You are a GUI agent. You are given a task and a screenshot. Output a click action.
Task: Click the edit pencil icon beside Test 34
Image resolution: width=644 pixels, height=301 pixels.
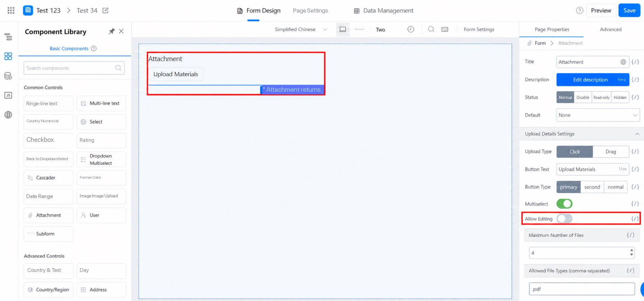[105, 10]
